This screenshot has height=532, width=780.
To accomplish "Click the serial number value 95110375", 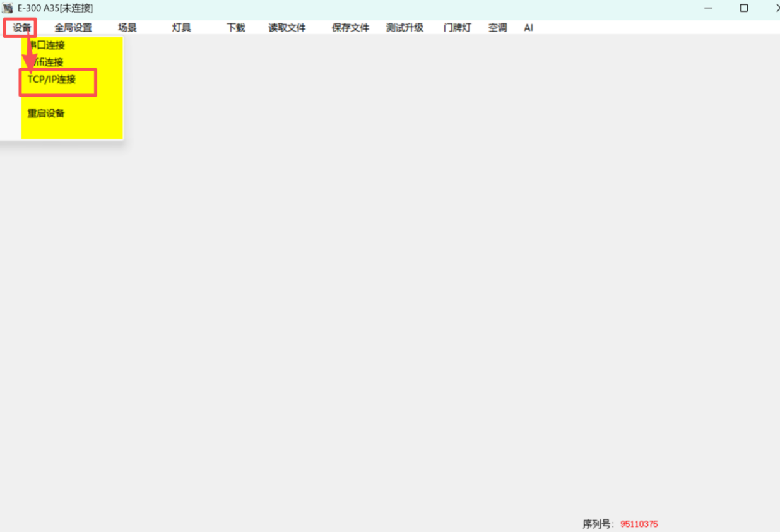I will tap(639, 524).
